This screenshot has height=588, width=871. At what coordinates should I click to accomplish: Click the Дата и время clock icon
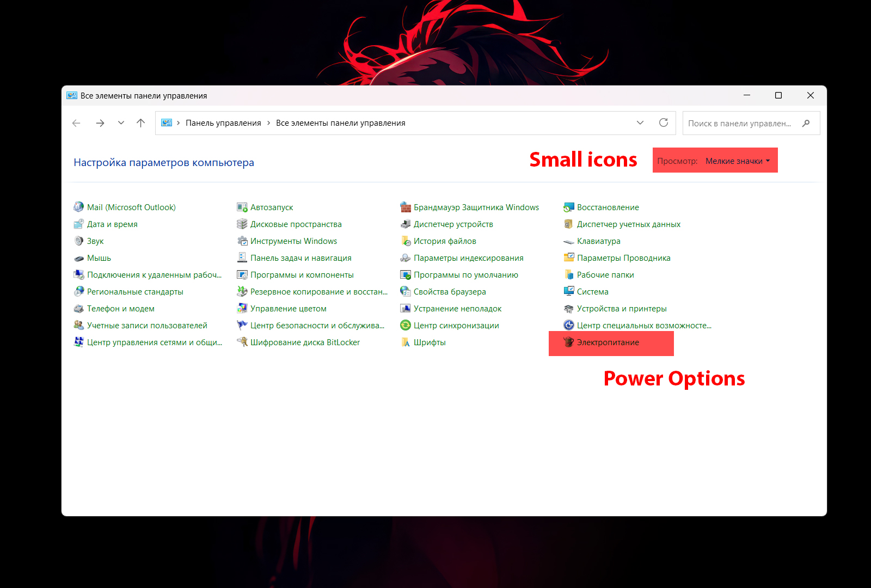tap(78, 224)
